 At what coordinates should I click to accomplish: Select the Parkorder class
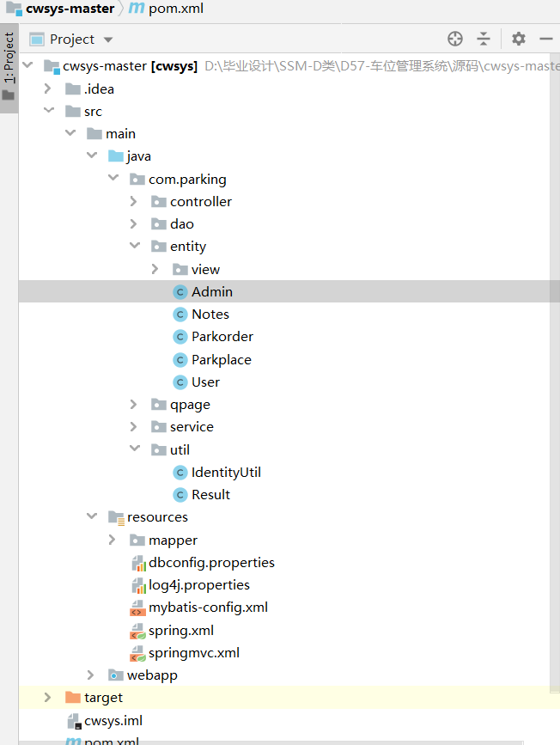coord(222,337)
